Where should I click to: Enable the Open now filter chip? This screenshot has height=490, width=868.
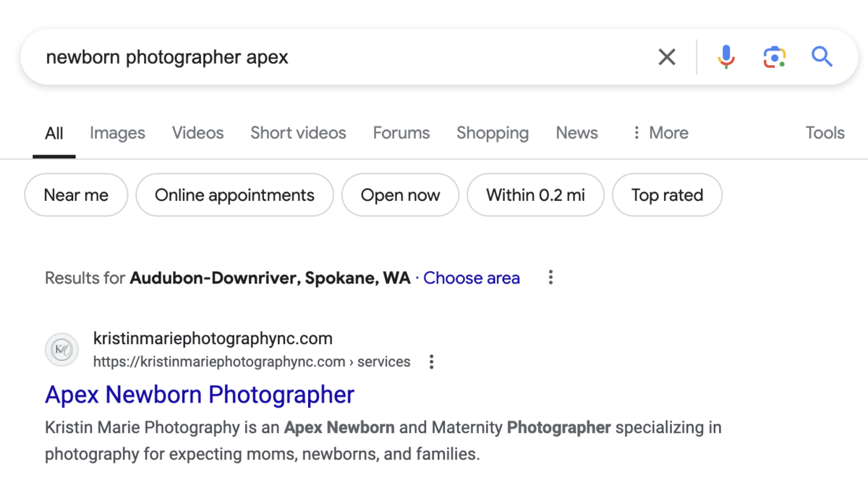tap(400, 195)
